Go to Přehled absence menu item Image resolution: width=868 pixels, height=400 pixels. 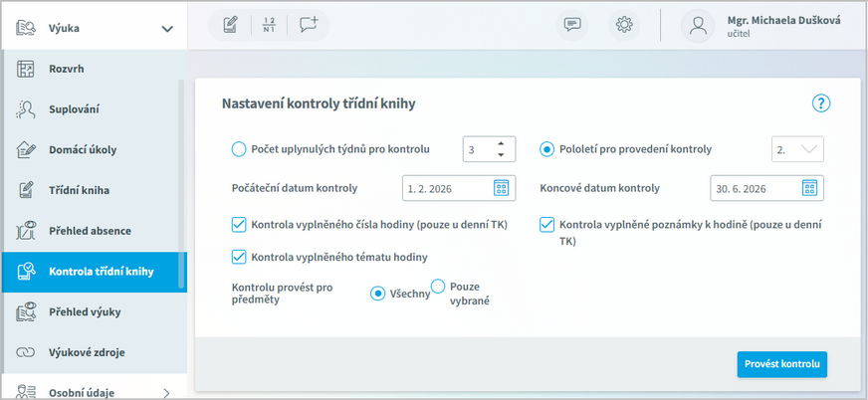coord(92,231)
